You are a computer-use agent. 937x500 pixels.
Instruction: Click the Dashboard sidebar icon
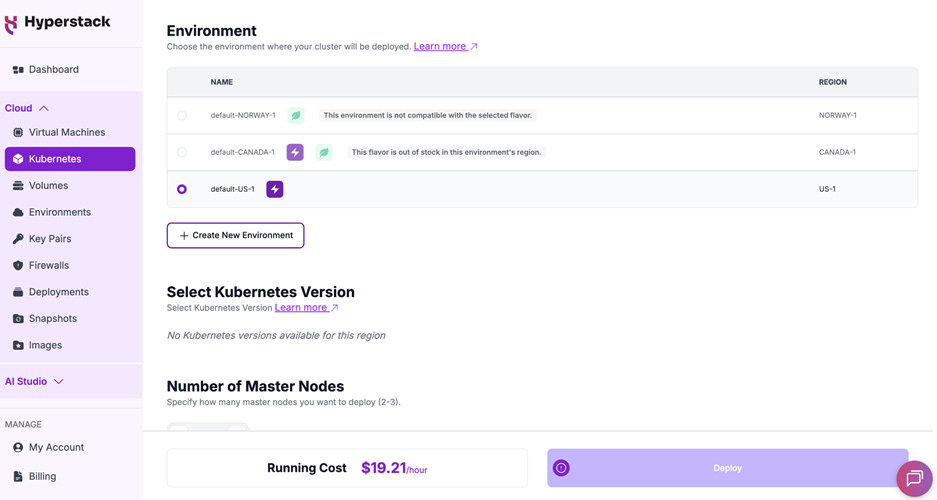pos(18,70)
